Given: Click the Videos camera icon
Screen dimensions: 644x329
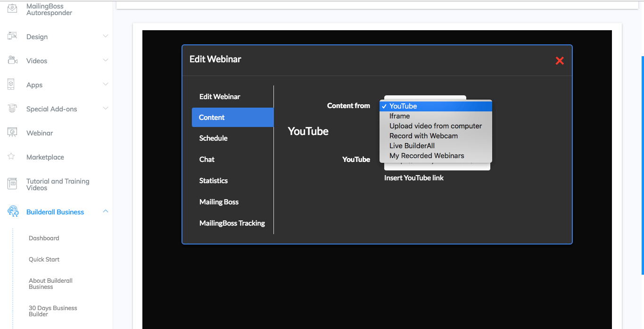Looking at the screenshot, I should point(12,60).
